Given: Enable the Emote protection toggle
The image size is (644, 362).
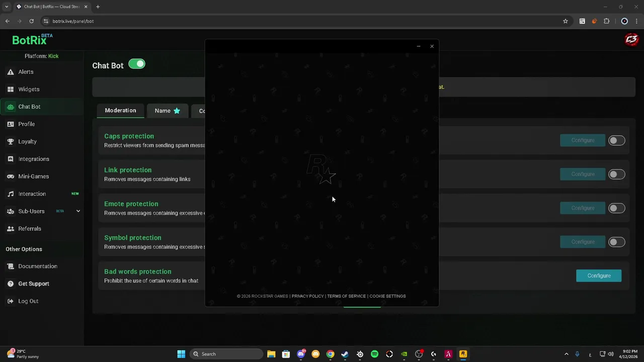Looking at the screenshot, I should [616, 208].
